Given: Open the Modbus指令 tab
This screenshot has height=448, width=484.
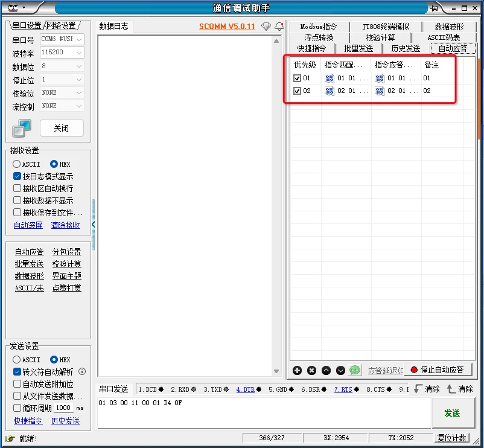Looking at the screenshot, I should click(x=319, y=26).
